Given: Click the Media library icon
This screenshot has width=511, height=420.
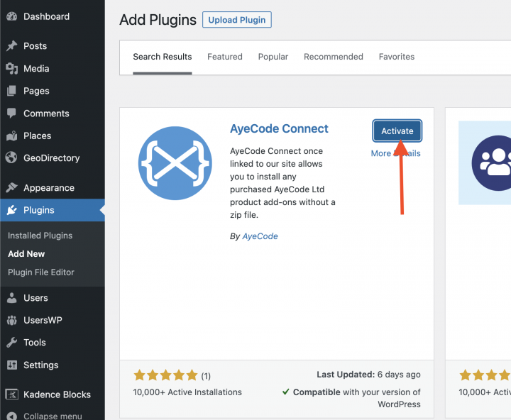Looking at the screenshot, I should pyautogui.click(x=11, y=69).
